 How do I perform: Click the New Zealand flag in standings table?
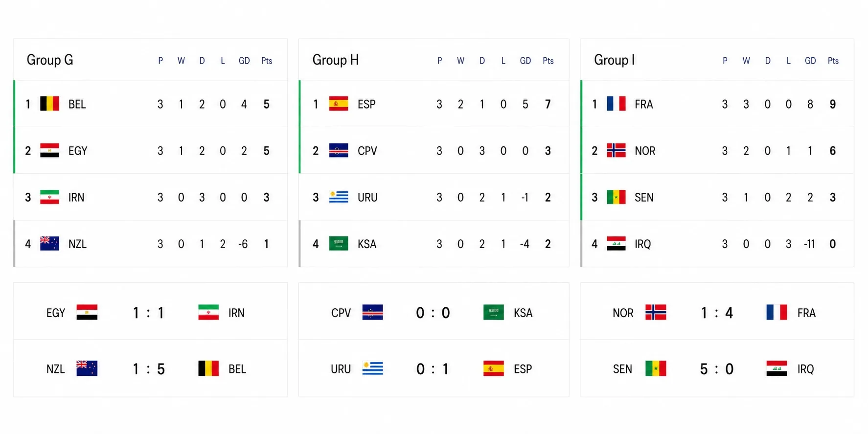point(49,243)
